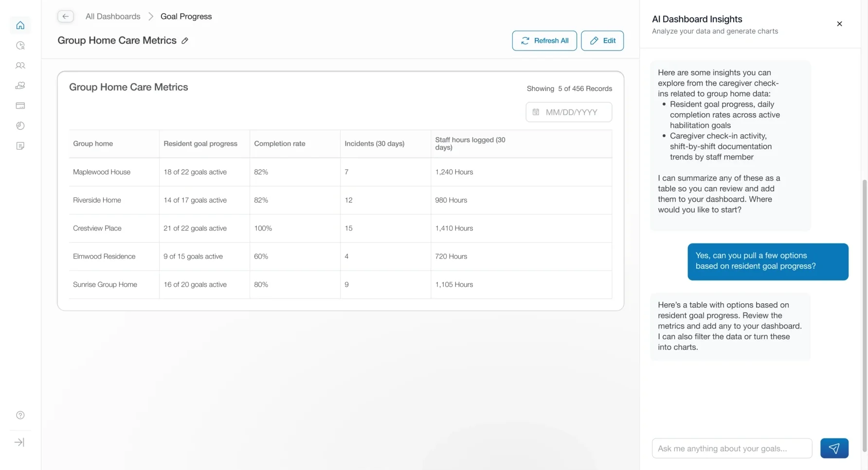
Task: Click the Edit button
Action: click(x=602, y=41)
